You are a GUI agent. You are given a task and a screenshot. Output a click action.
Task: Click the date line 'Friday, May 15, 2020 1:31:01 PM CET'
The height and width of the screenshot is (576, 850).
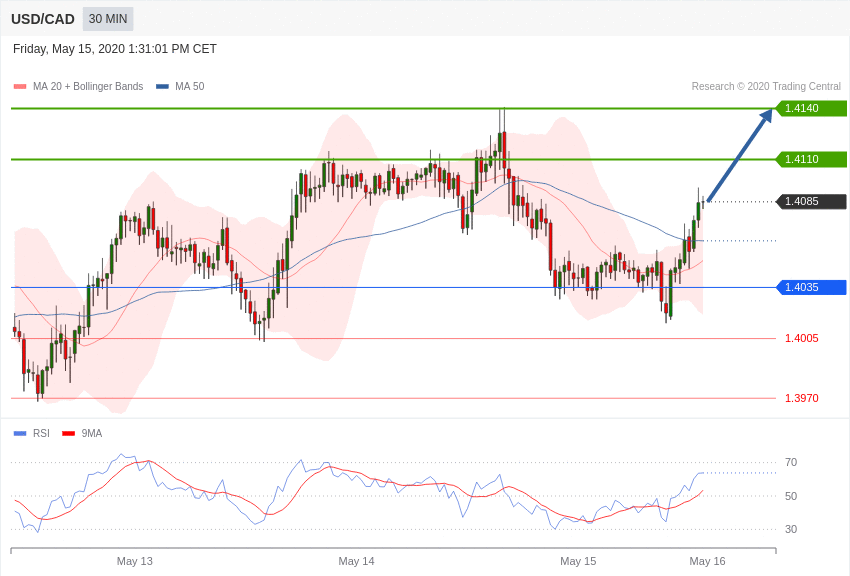pyautogui.click(x=115, y=49)
